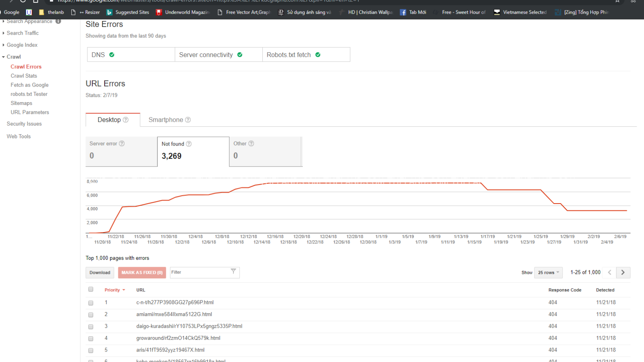Screen dimensions: 644x362
Task: Open the Crawl Stats link
Action: [x=24, y=76]
